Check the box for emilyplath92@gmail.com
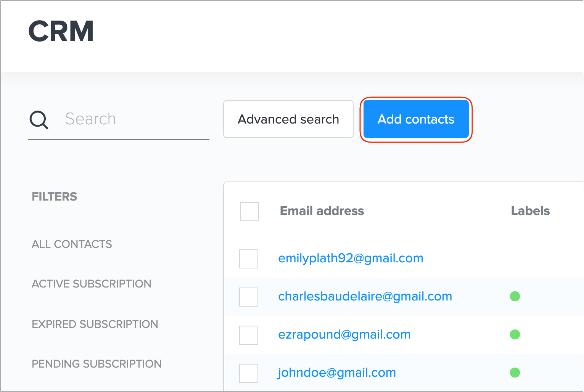Screen dimensions: 584x392 click(249, 259)
